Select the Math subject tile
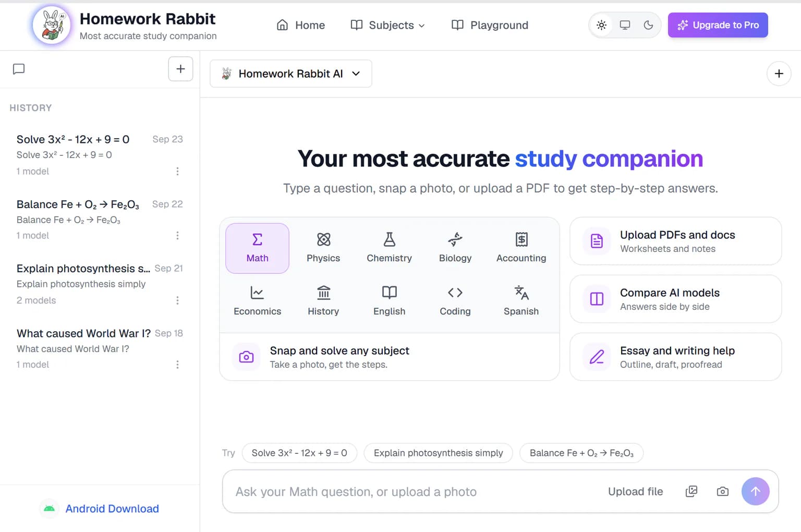The height and width of the screenshot is (532, 801). click(x=257, y=248)
